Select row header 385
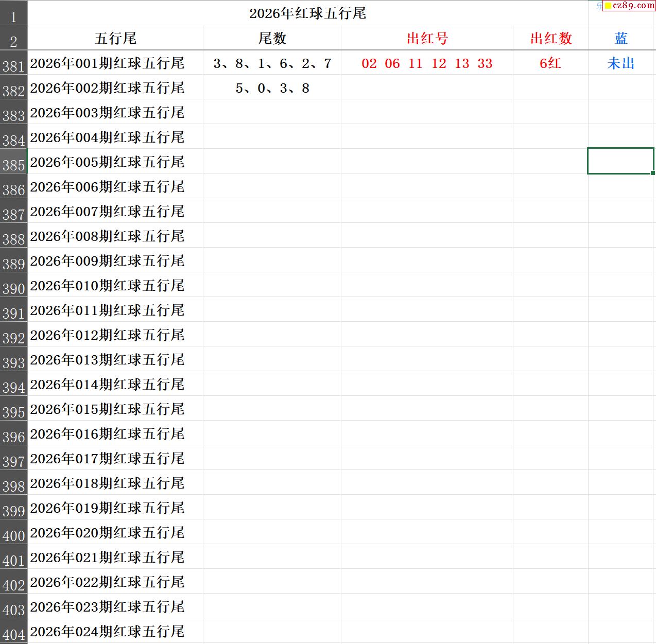This screenshot has height=644, width=656. click(13, 163)
